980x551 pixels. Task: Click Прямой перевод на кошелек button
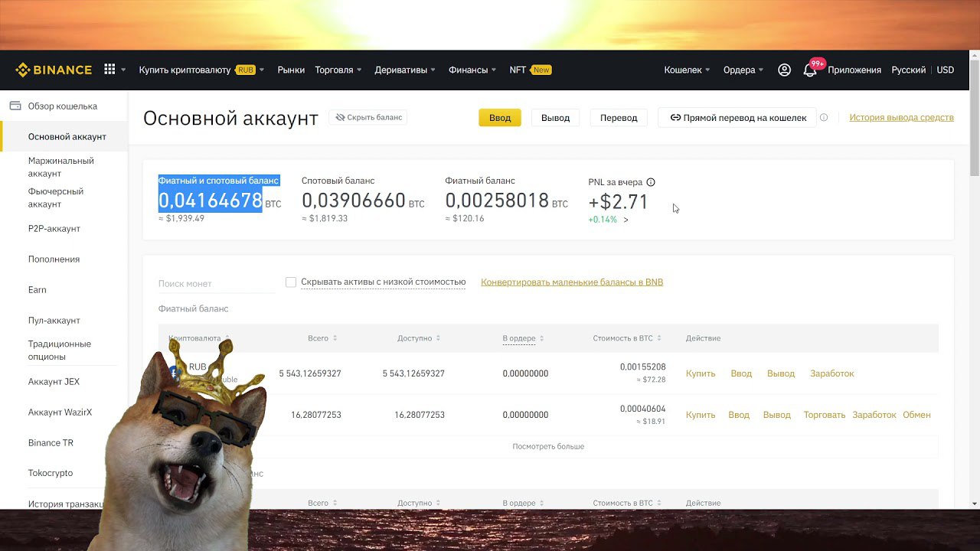pyautogui.click(x=738, y=118)
